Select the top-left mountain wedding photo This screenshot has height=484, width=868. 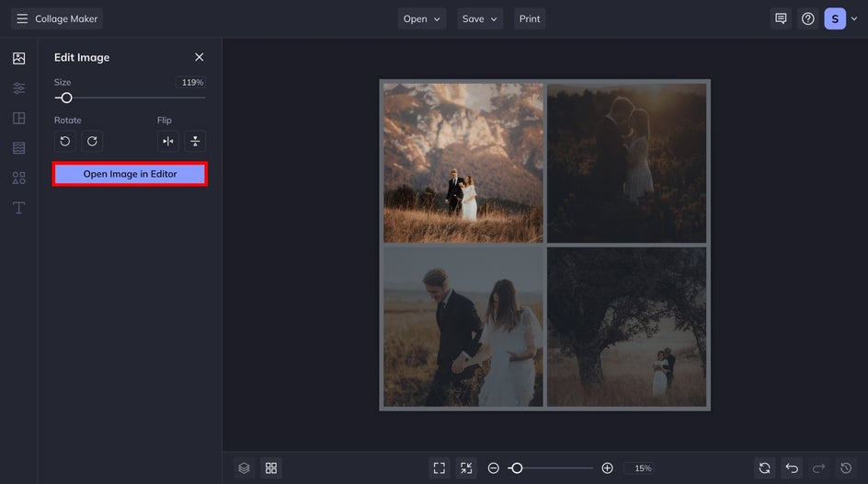pos(463,163)
